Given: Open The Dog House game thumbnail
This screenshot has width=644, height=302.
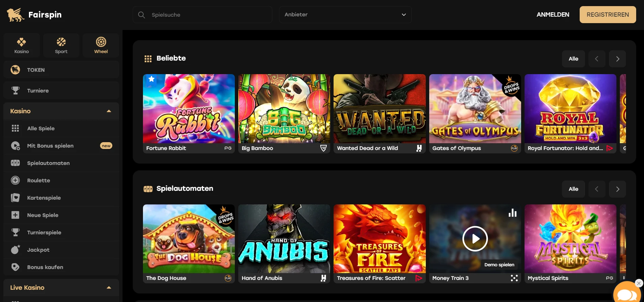Looking at the screenshot, I should [189, 239].
